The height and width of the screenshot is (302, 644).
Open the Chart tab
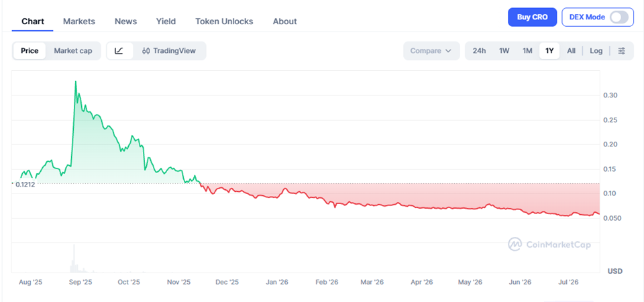pyautogui.click(x=32, y=21)
